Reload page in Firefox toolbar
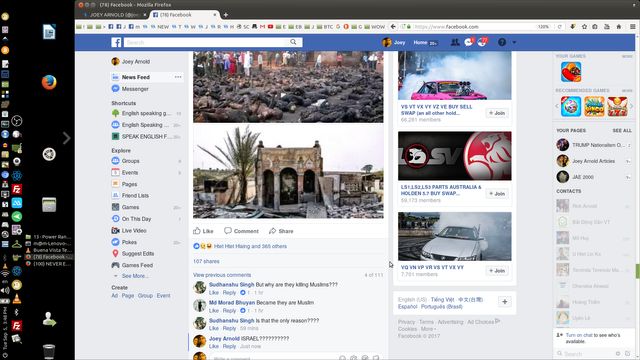 point(560,27)
